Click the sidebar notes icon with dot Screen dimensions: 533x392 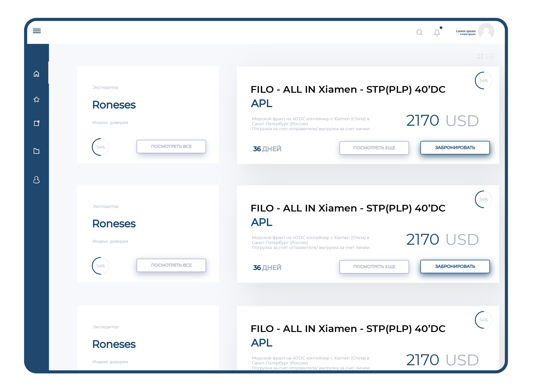pyautogui.click(x=37, y=123)
